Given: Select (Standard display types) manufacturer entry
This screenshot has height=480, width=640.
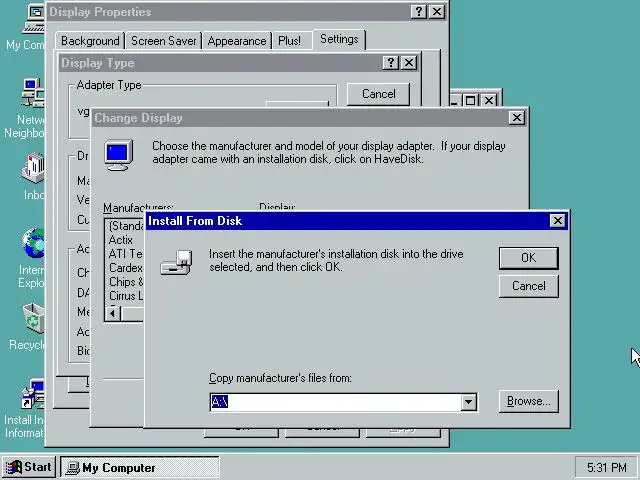Looking at the screenshot, I should click(x=126, y=226).
